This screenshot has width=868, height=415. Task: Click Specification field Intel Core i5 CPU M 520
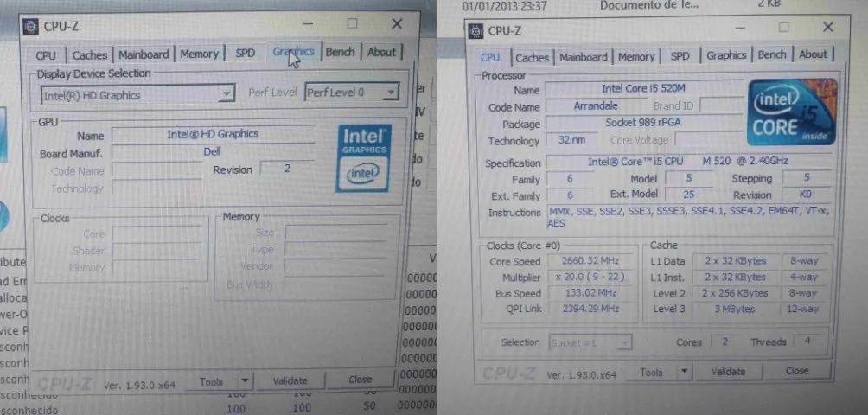click(x=688, y=162)
